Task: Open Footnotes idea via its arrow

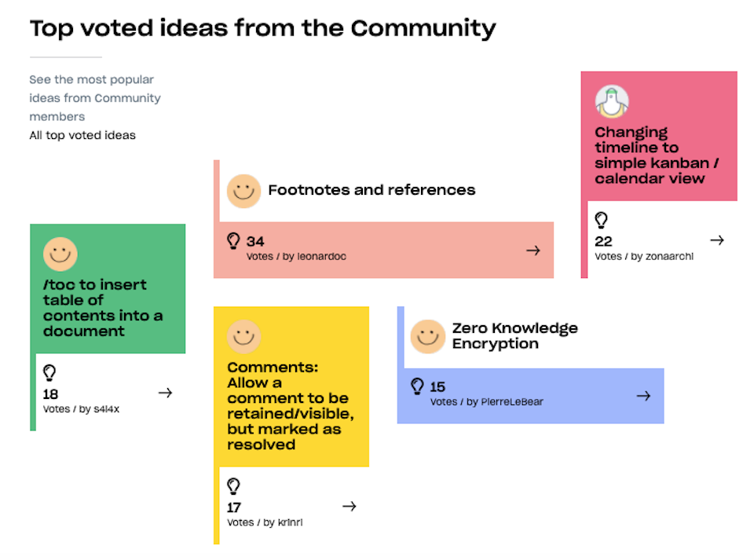Action: pyautogui.click(x=533, y=251)
